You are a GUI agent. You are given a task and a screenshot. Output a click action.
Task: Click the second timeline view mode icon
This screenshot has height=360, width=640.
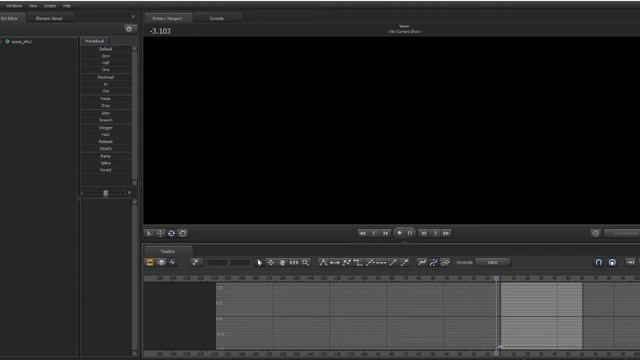click(161, 262)
